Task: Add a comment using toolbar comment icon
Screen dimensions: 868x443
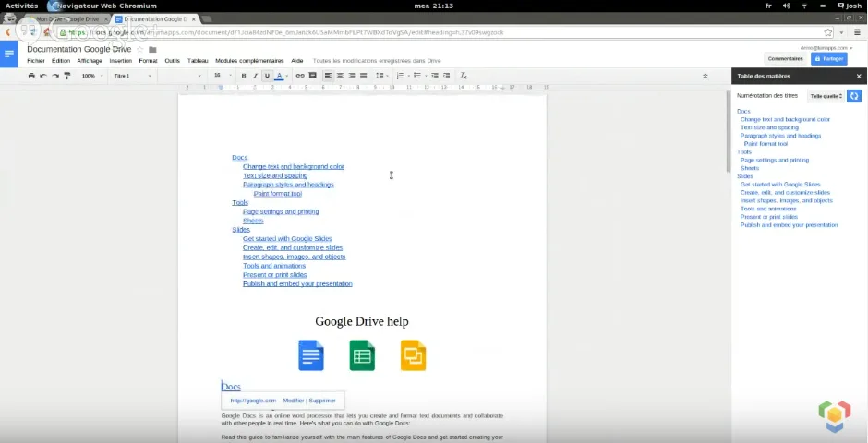Action: point(313,76)
